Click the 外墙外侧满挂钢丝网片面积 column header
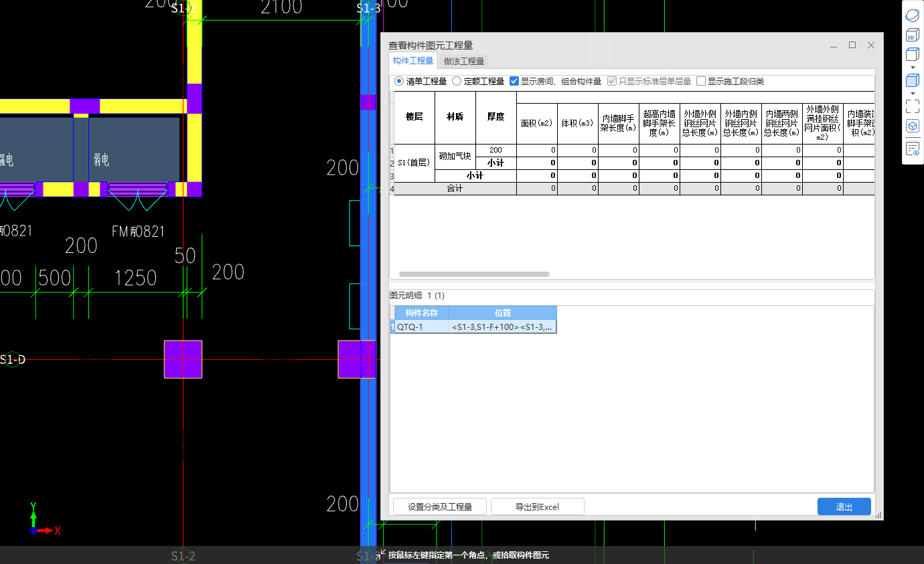The height and width of the screenshot is (564, 924). pyautogui.click(x=823, y=123)
